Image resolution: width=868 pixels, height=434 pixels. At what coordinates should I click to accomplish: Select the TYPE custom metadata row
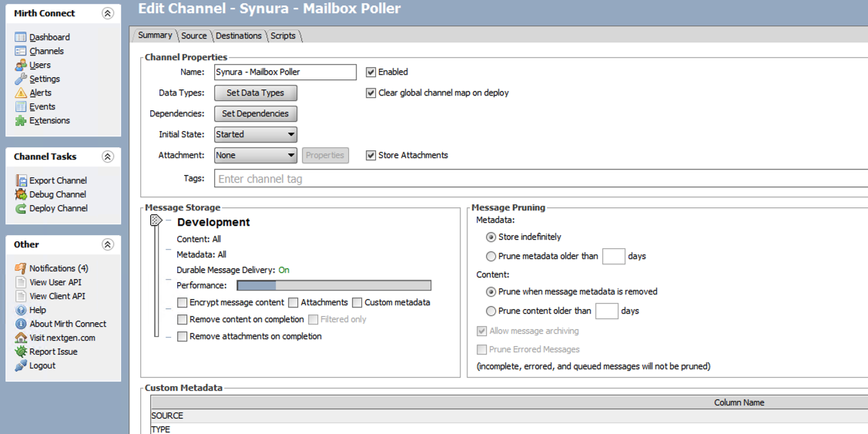click(509, 429)
